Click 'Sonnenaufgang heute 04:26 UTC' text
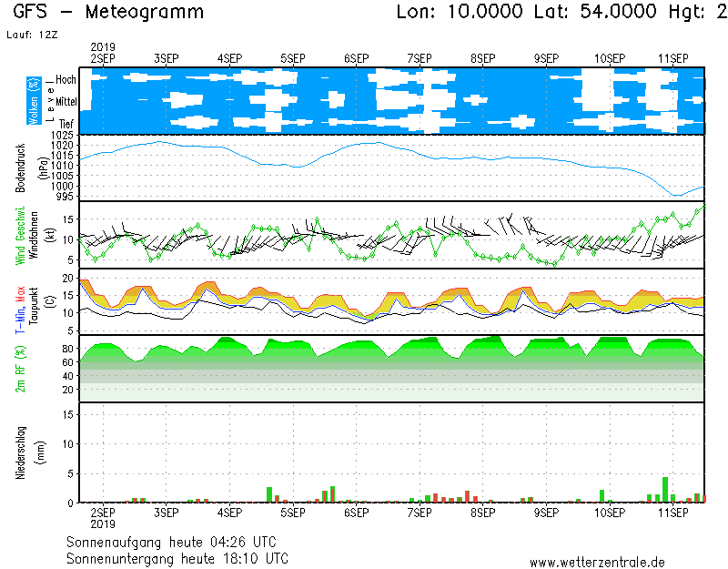 [x=171, y=542]
